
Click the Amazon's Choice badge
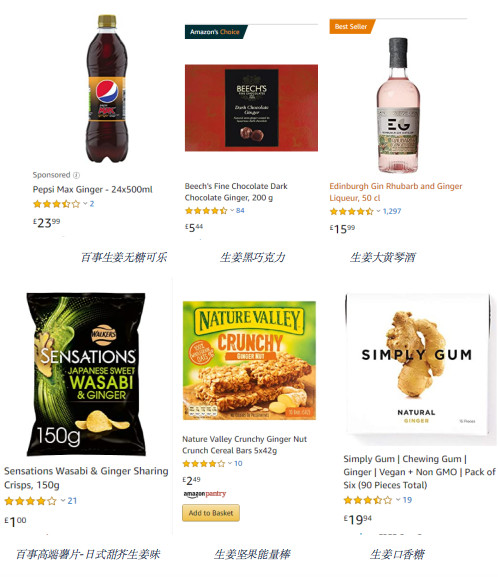pos(216,32)
